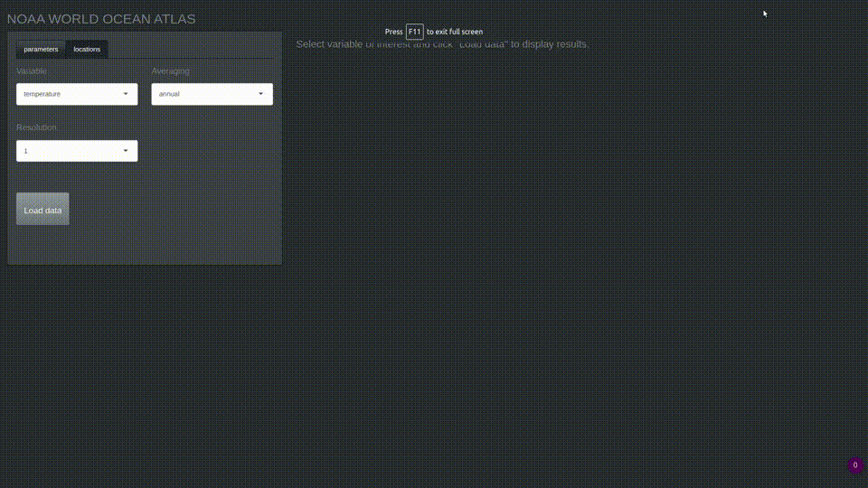Switch to the locations tab
This screenshot has height=488, width=868.
click(x=87, y=49)
